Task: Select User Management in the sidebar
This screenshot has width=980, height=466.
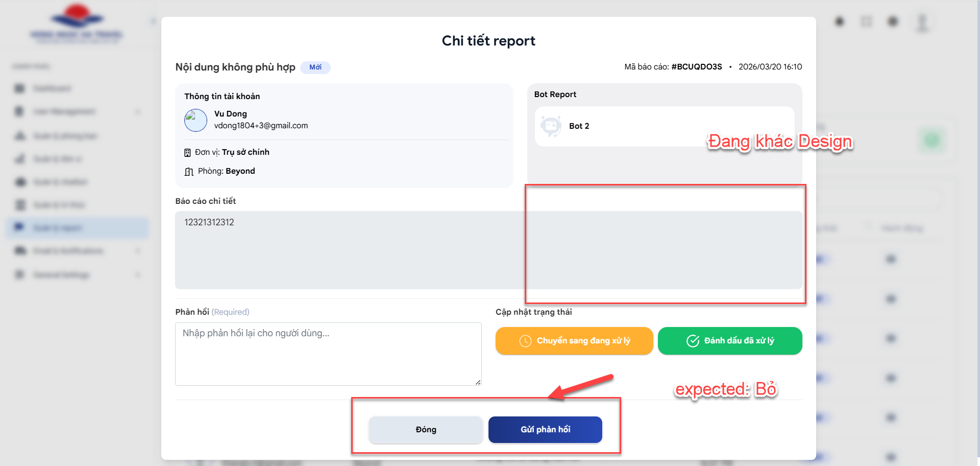Action: [x=64, y=111]
